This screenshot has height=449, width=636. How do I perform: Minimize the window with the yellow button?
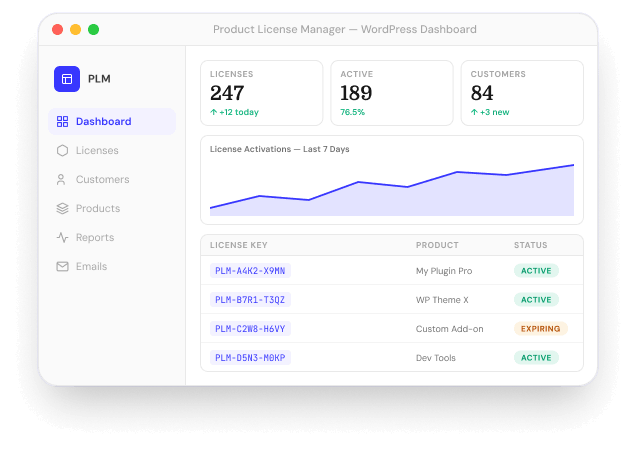(75, 30)
